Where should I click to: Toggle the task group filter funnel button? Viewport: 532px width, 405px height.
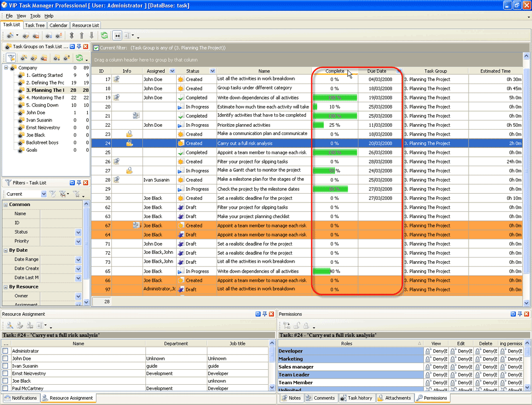click(x=11, y=58)
